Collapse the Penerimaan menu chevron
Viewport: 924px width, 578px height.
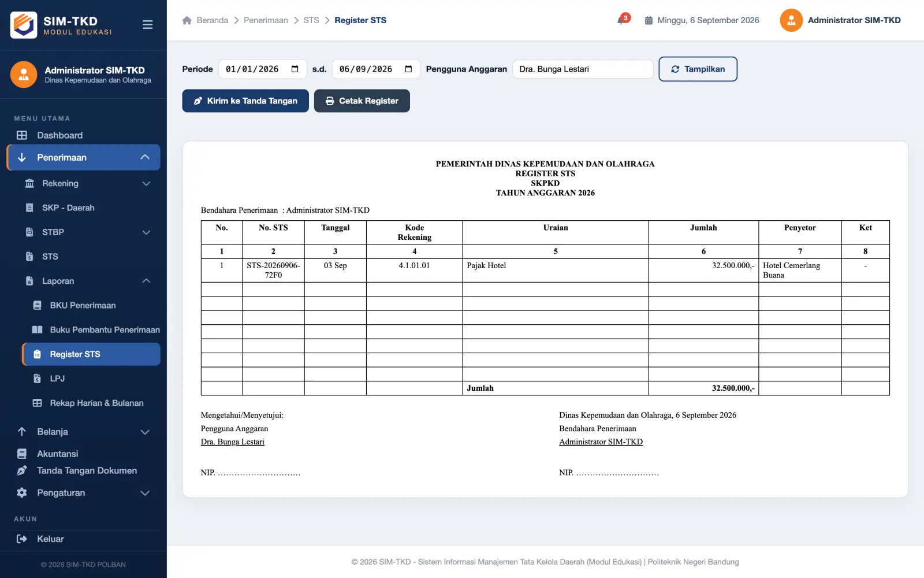145,157
